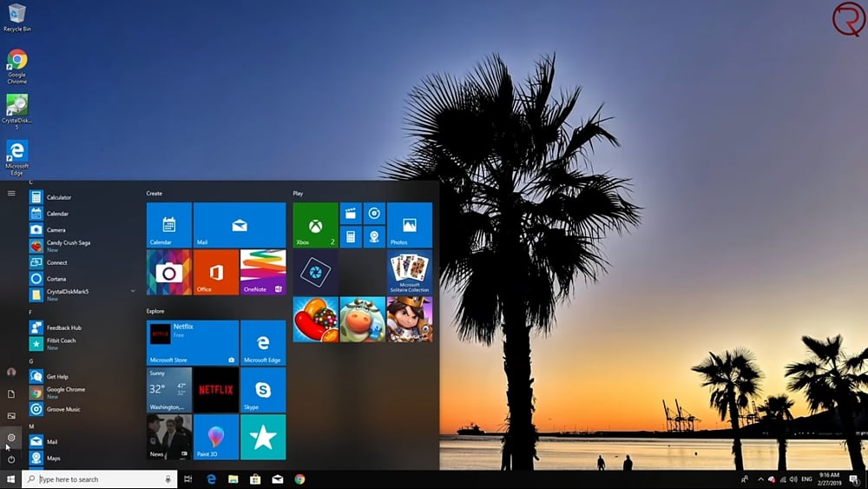Viewport: 868px width, 489px height.
Task: Expand the CrystalDiskMark5 folder in app list
Action: tap(133, 291)
